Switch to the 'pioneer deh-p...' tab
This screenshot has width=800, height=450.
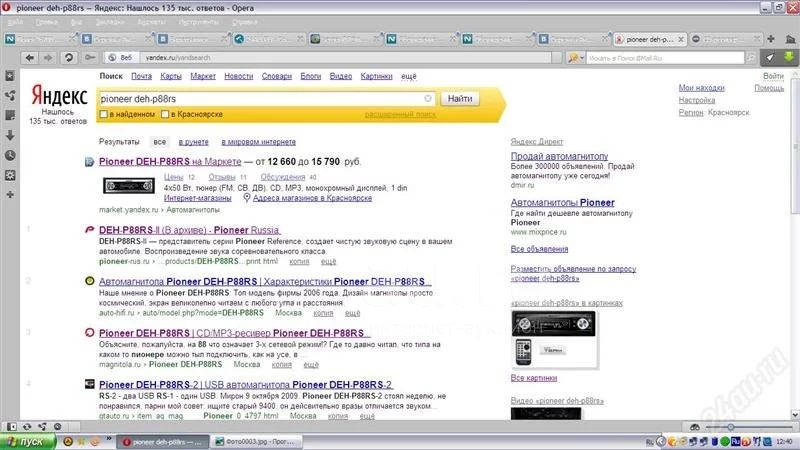coord(649,39)
